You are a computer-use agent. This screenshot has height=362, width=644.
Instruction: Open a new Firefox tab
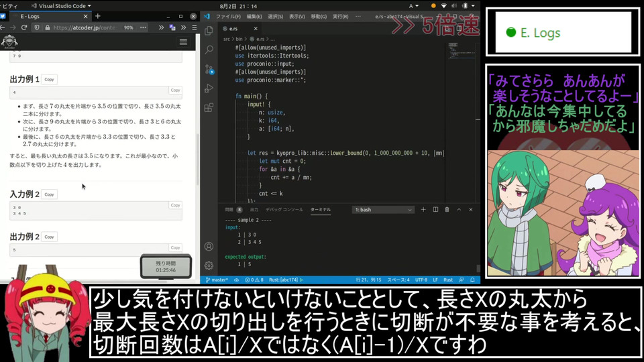tap(98, 16)
